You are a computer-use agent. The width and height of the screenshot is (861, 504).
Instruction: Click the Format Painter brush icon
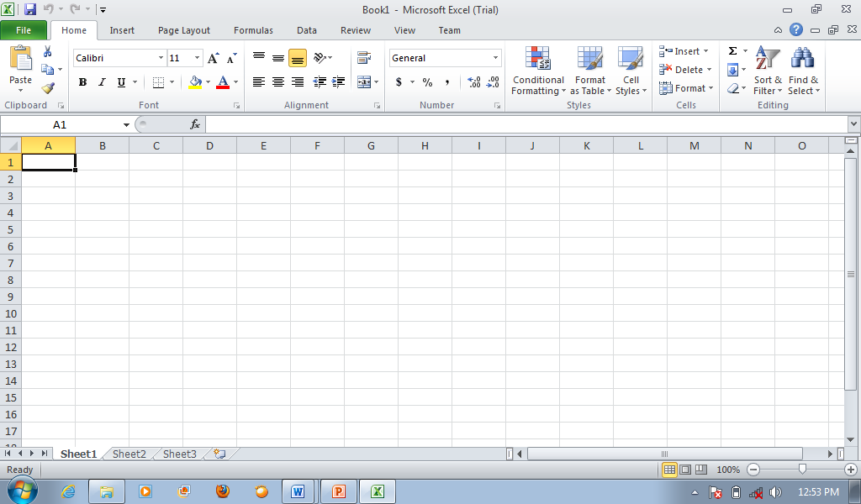(x=48, y=88)
